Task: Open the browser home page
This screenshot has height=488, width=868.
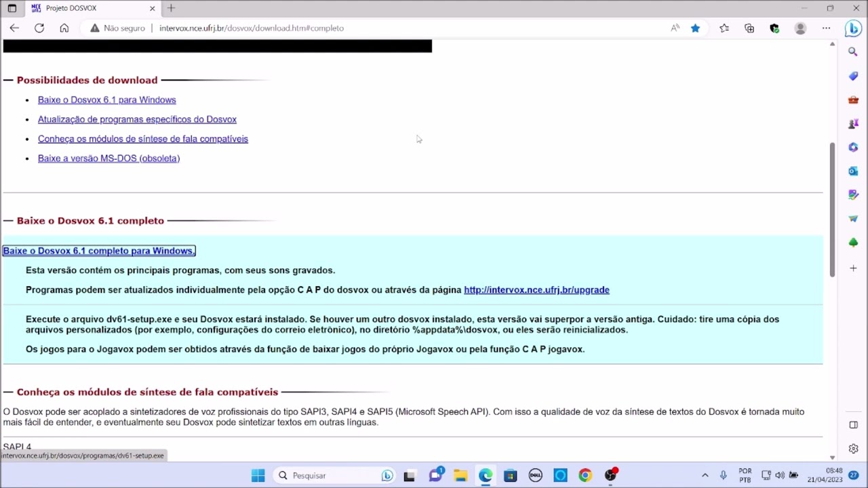Action: pyautogui.click(x=64, y=28)
